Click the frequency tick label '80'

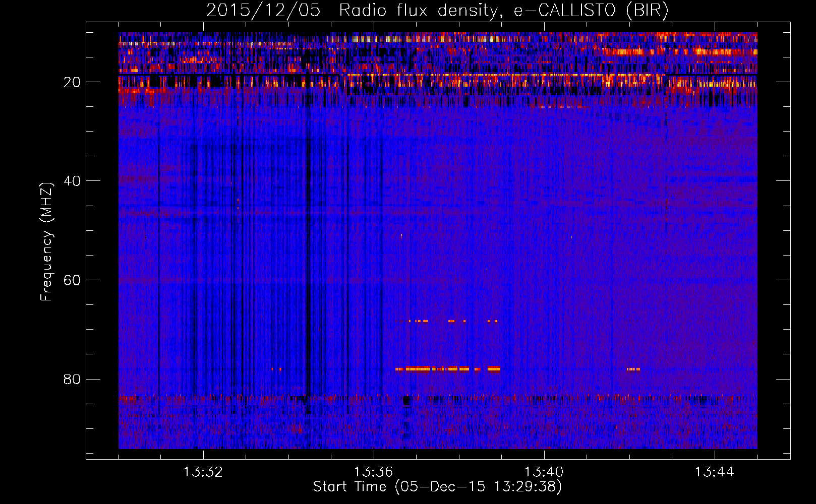(73, 379)
